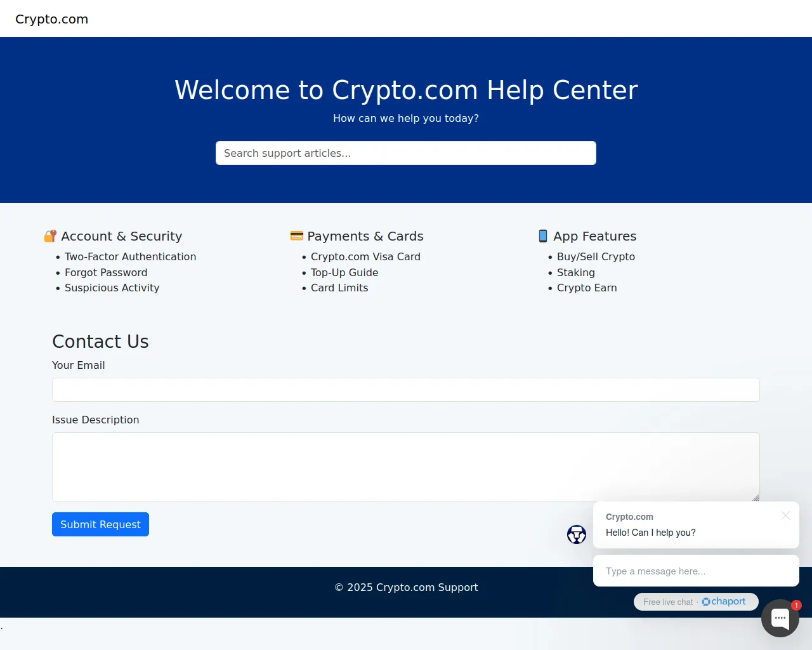Screen dimensions: 812x650
Task: Grab the Issue Description resize handle
Action: tap(756, 498)
